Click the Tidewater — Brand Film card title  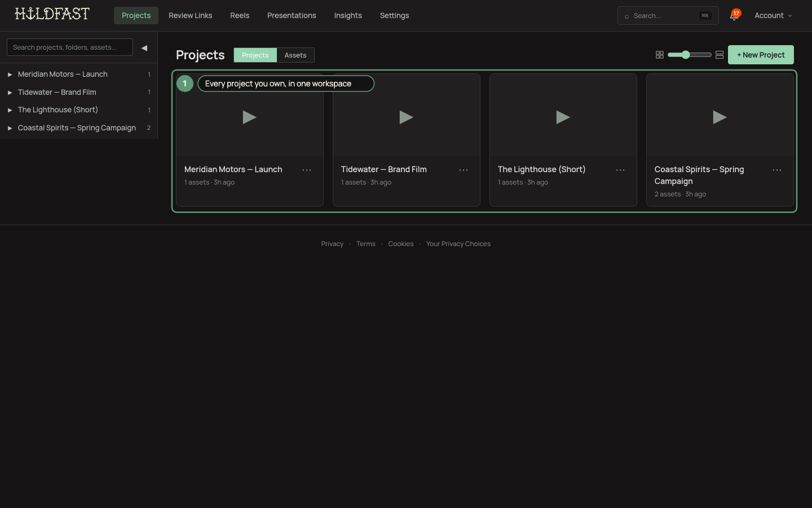click(x=384, y=169)
